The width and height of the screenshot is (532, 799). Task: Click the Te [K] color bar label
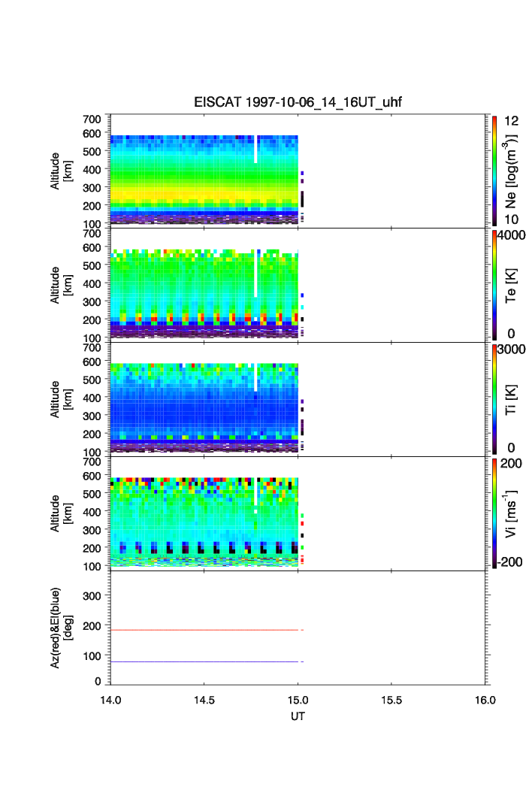(x=511, y=286)
